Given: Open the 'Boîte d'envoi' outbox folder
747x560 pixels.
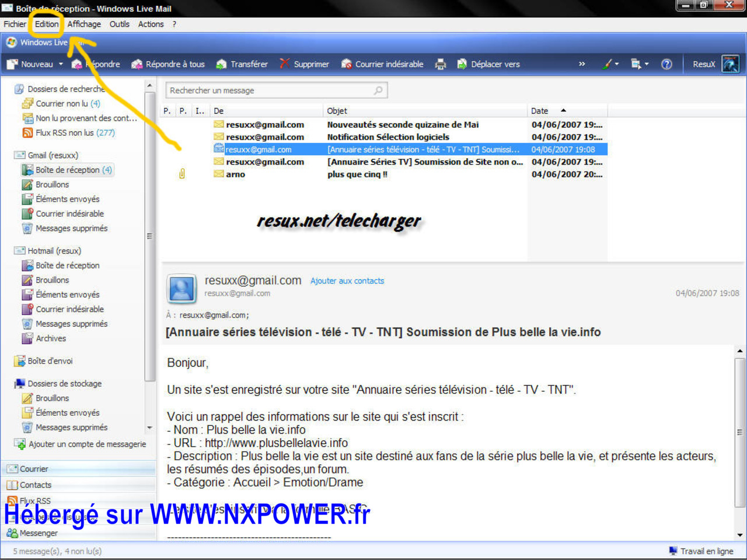Looking at the screenshot, I should [x=44, y=361].
